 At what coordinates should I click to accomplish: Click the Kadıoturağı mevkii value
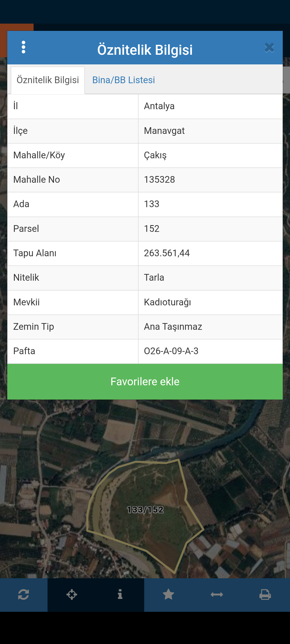168,302
